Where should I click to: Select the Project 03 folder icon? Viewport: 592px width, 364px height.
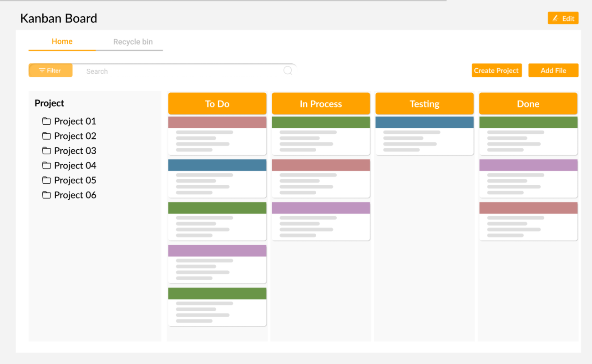point(46,151)
